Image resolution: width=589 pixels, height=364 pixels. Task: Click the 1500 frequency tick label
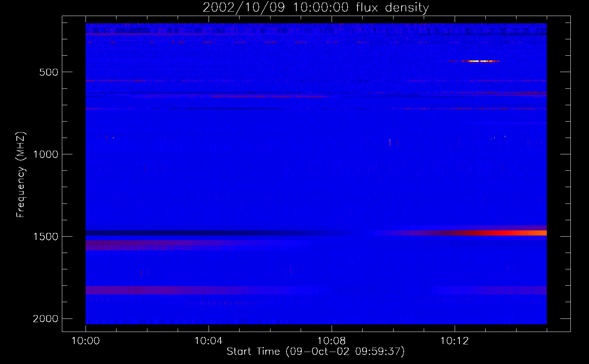[x=46, y=237]
